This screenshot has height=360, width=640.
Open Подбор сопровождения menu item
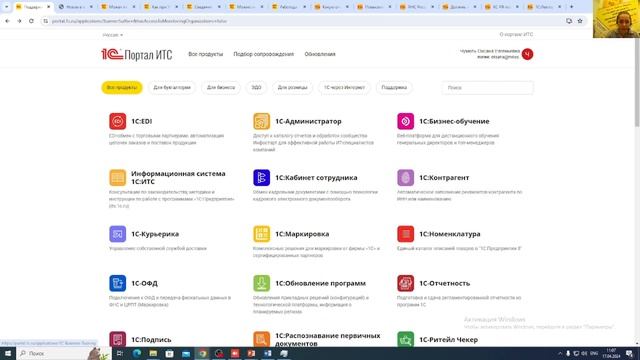264,54
